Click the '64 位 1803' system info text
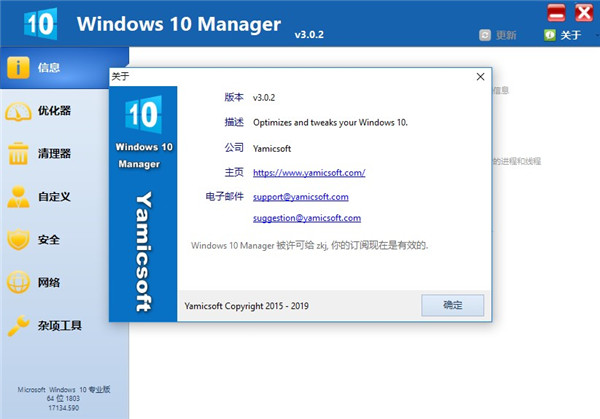600x419 pixels. pyautogui.click(x=63, y=398)
